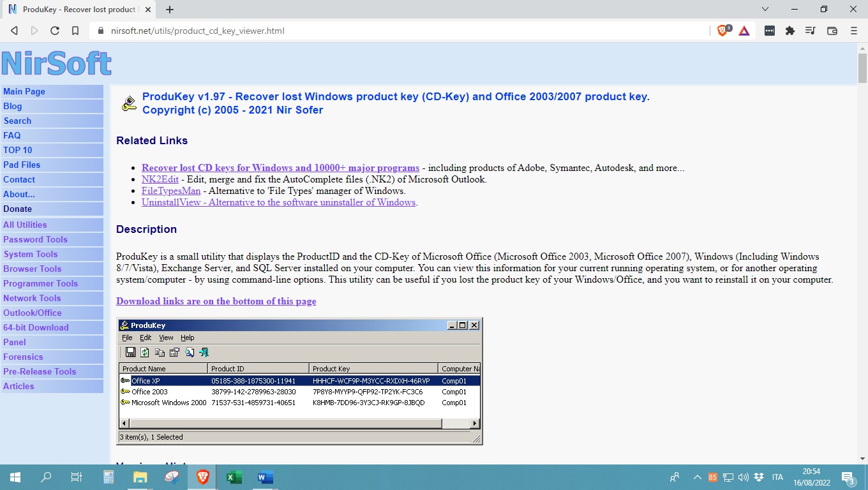Click the browser forward arrow

coord(34,31)
